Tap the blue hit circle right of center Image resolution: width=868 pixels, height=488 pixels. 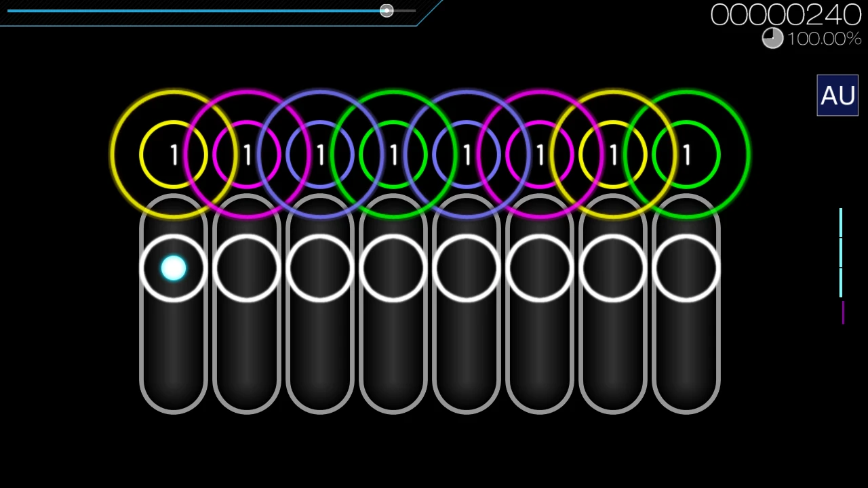tap(467, 155)
